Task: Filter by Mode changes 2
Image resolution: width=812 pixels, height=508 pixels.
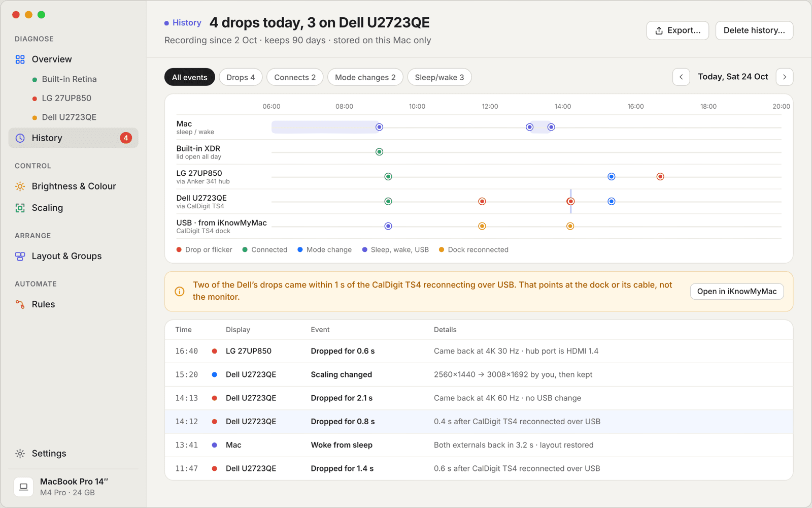Action: pos(365,77)
